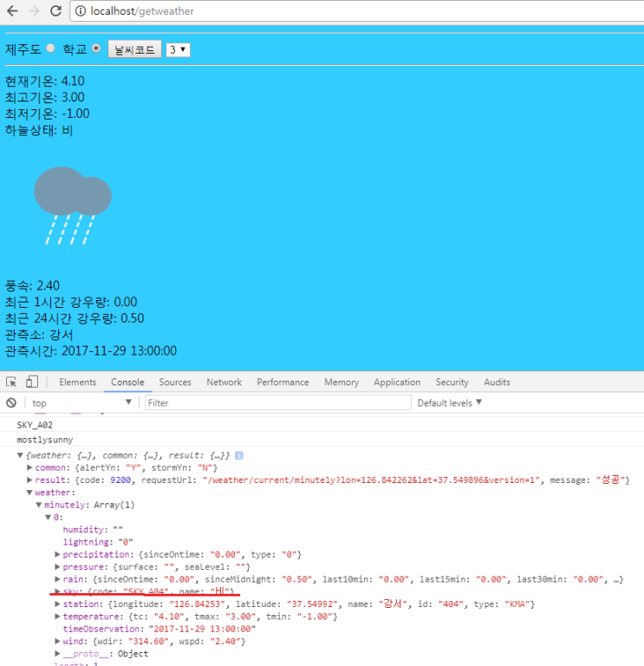
Task: Click the 최저기온: -1.00 text
Action: 47,114
